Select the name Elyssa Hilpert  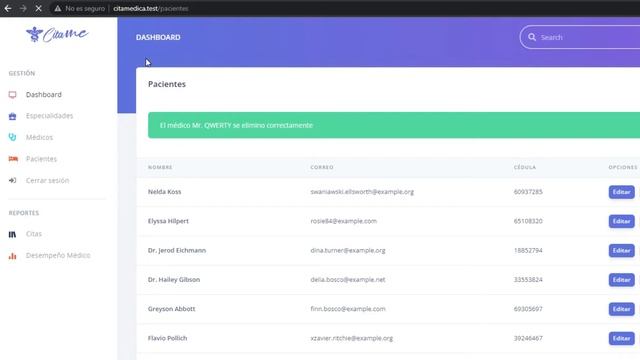168,221
